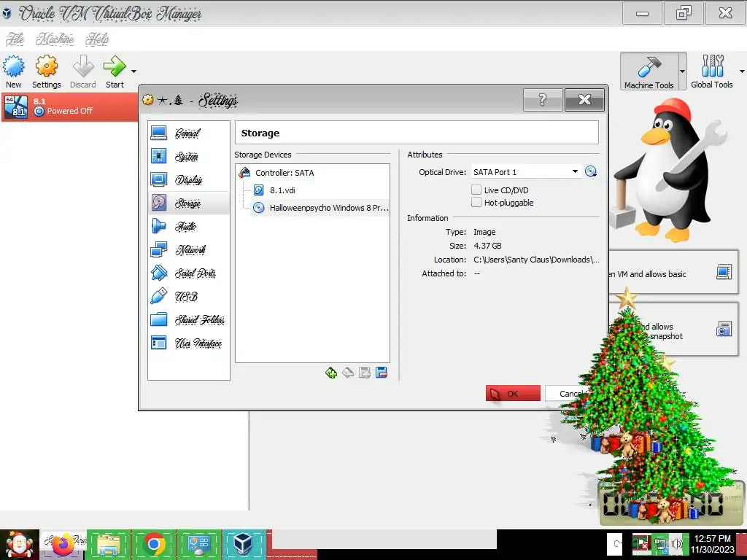Open Google Chrome from the taskbar
Image resolution: width=747 pixels, height=560 pixels.
point(154,544)
